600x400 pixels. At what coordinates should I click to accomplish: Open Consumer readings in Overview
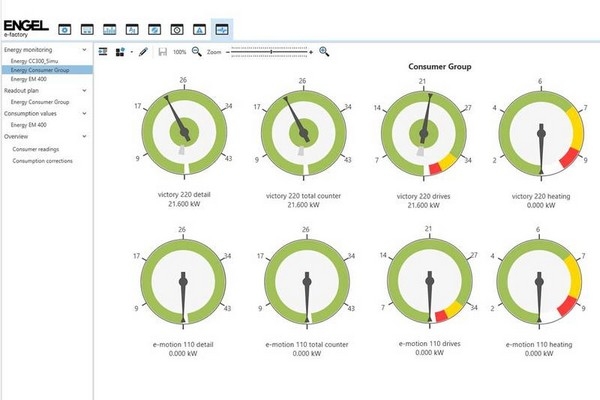pos(36,149)
